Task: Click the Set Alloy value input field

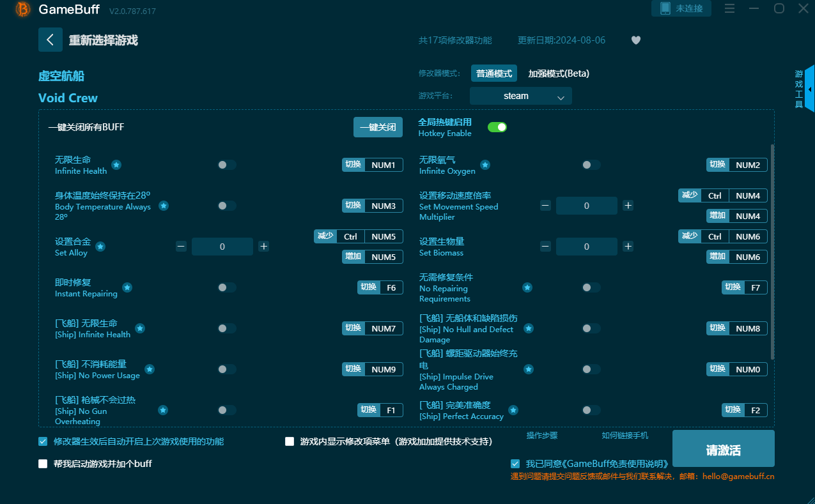Action: click(222, 247)
